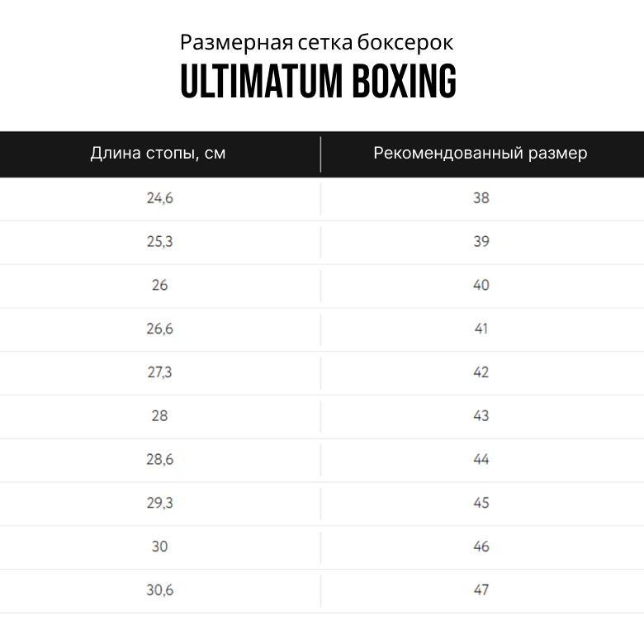
Task: Select the size 39 cell
Action: pyautogui.click(x=481, y=242)
